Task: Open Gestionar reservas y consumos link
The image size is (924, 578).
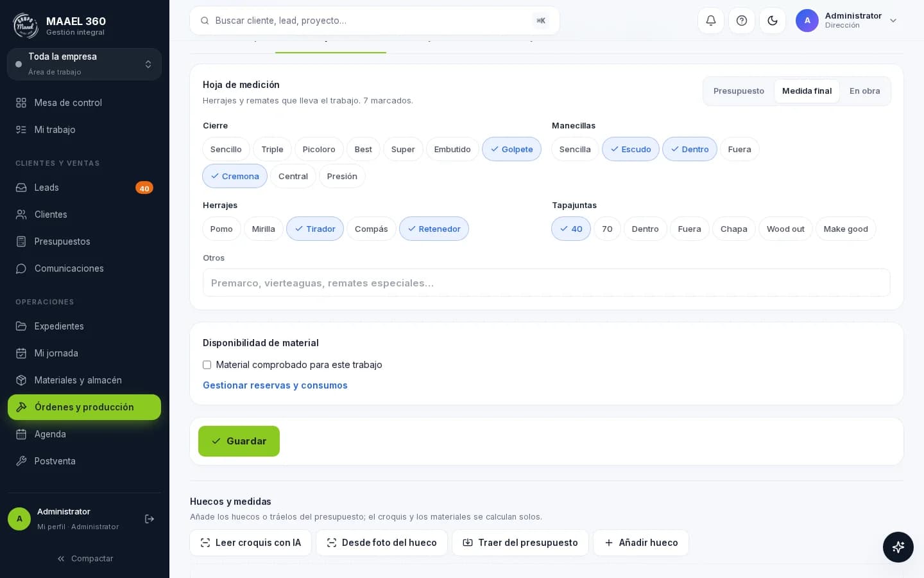Action: (275, 385)
